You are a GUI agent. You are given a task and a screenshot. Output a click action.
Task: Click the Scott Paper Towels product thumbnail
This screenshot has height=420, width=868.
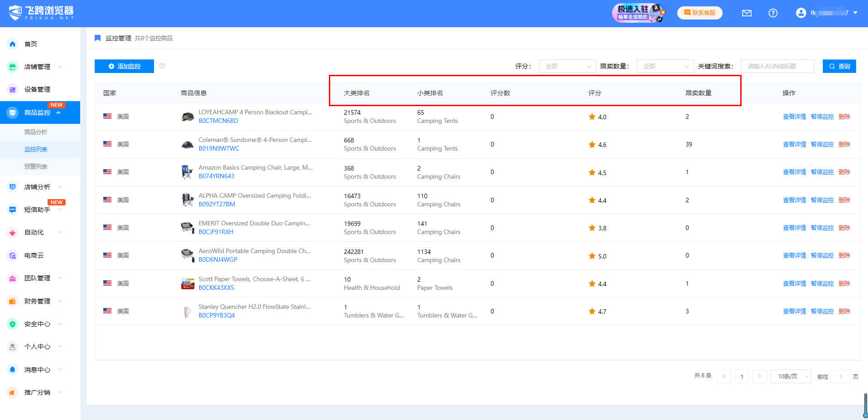tap(188, 283)
